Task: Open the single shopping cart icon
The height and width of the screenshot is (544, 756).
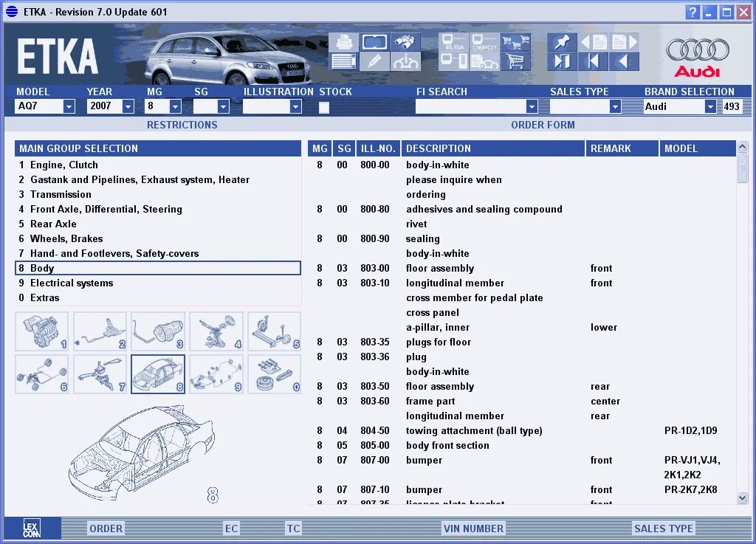Action: (x=515, y=62)
